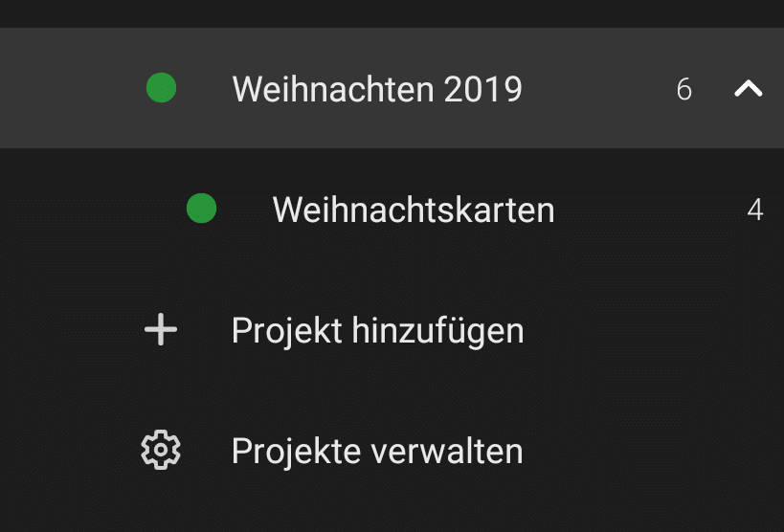The width and height of the screenshot is (784, 532).
Task: Click the green dot beside Weihnachtskarten
Action: tap(201, 208)
